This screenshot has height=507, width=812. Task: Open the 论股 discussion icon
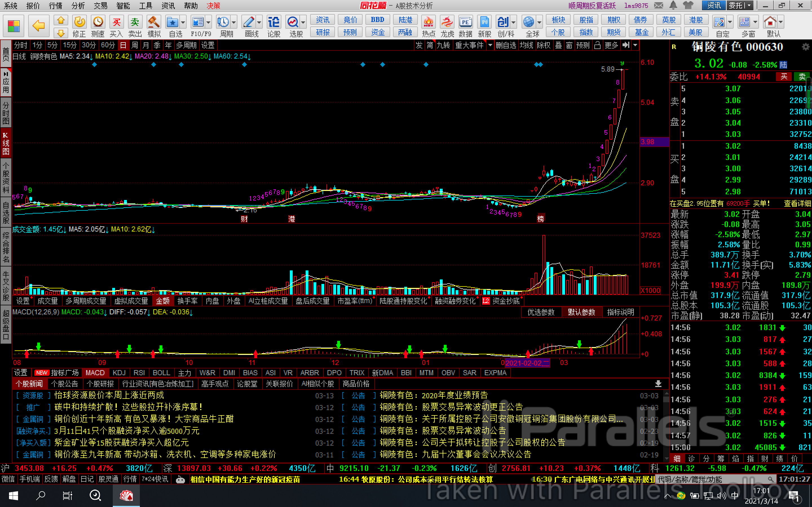pos(273,22)
